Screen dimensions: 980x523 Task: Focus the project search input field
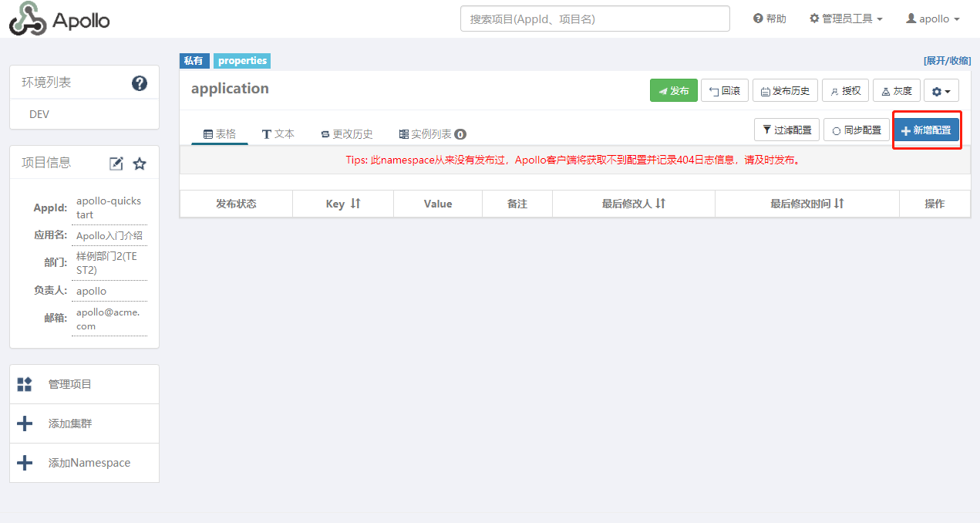[x=594, y=19]
